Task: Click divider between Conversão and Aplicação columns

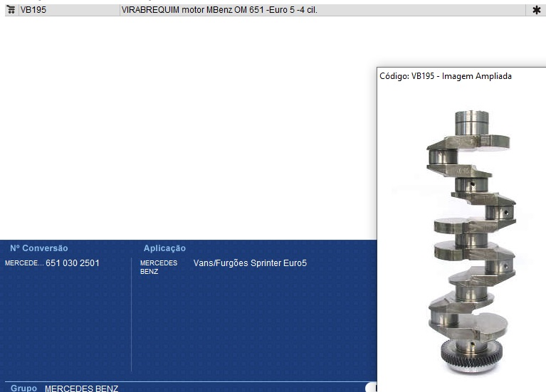Action: pos(132,313)
